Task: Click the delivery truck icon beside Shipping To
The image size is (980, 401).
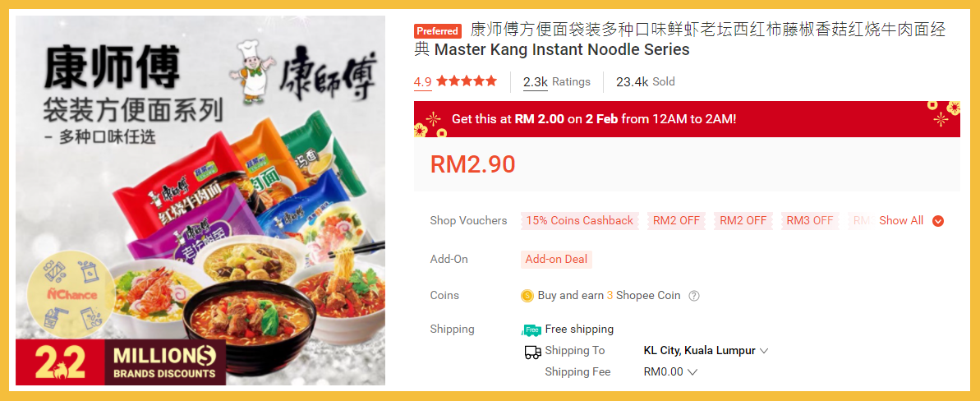Action: click(x=532, y=353)
